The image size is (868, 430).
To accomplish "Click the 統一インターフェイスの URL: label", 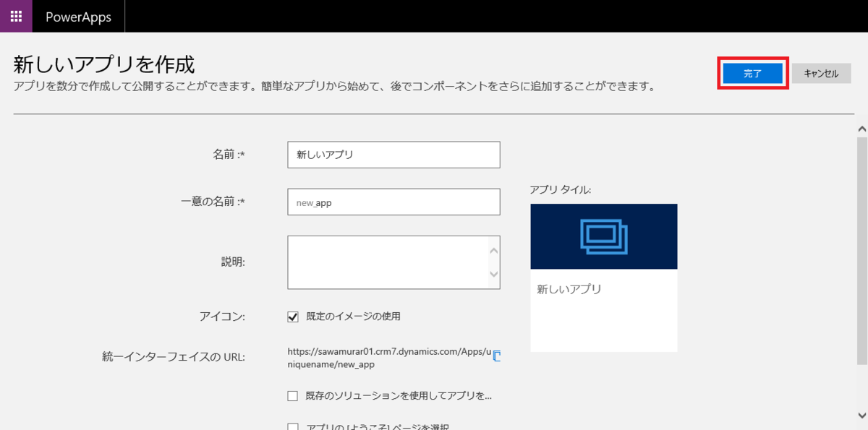I will [174, 357].
